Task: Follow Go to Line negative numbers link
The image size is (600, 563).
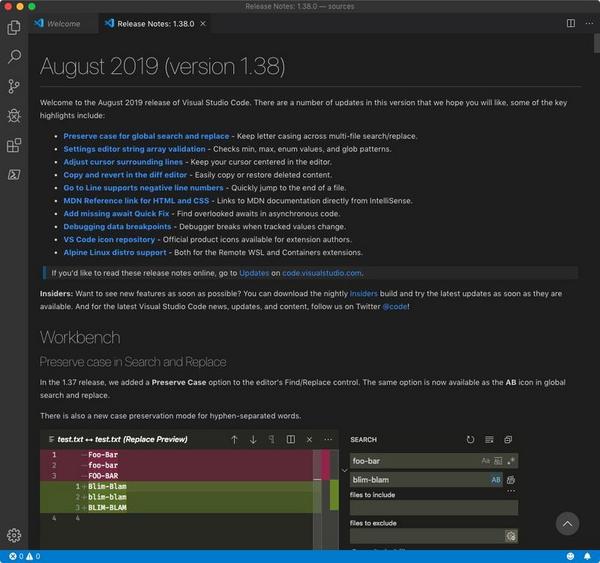Action: [x=143, y=188]
